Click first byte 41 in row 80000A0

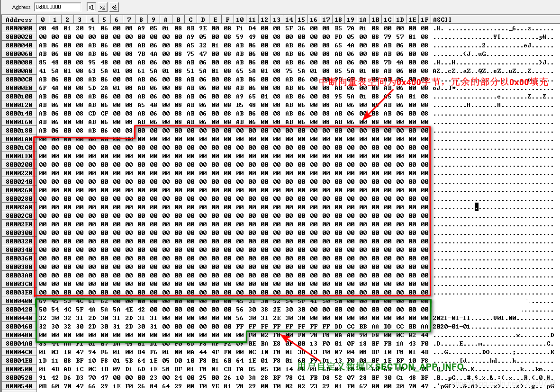click(x=43, y=71)
